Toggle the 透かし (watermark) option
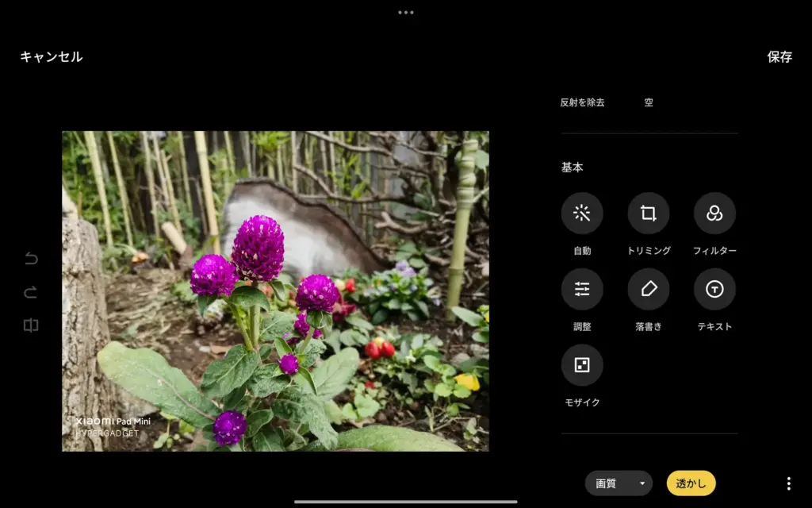Image resolution: width=812 pixels, height=508 pixels. [690, 483]
